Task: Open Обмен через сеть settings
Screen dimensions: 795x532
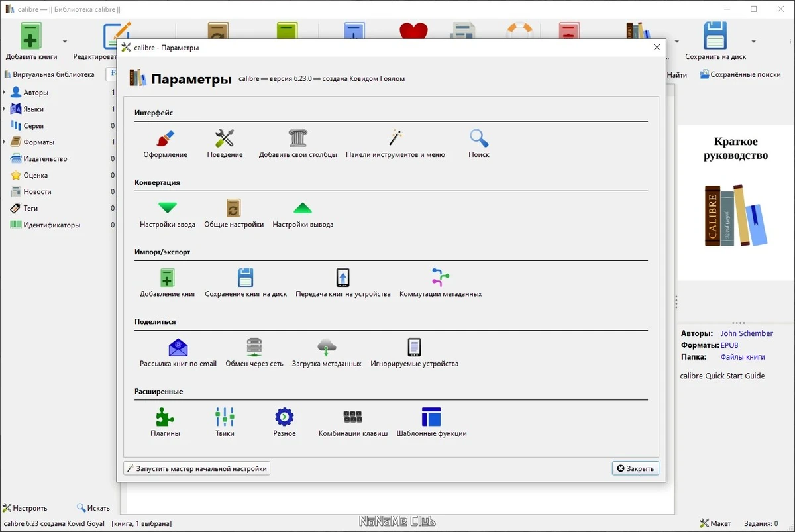Action: coord(254,352)
